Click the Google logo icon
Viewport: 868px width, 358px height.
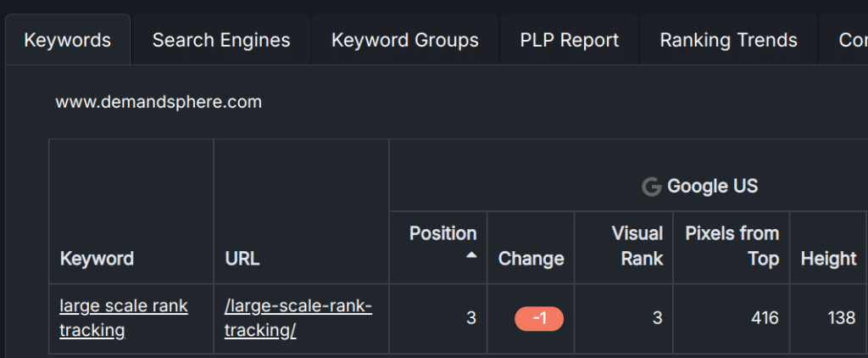[x=651, y=187]
